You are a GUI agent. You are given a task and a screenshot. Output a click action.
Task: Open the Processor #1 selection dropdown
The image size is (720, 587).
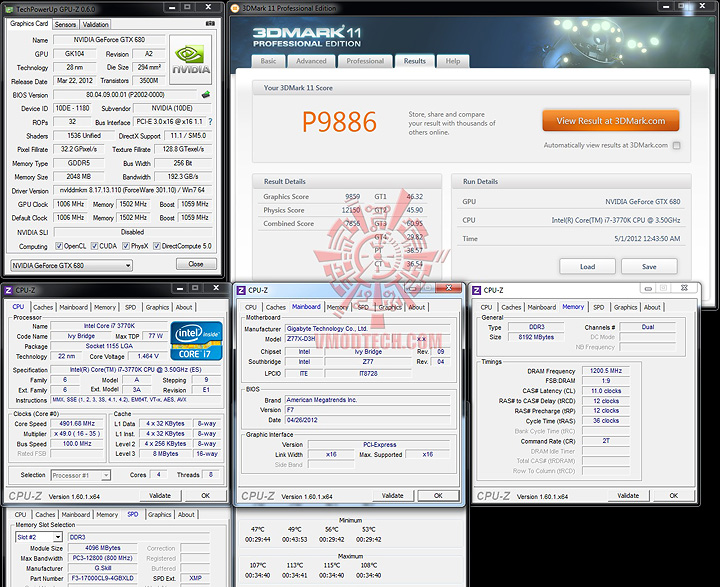coord(80,475)
